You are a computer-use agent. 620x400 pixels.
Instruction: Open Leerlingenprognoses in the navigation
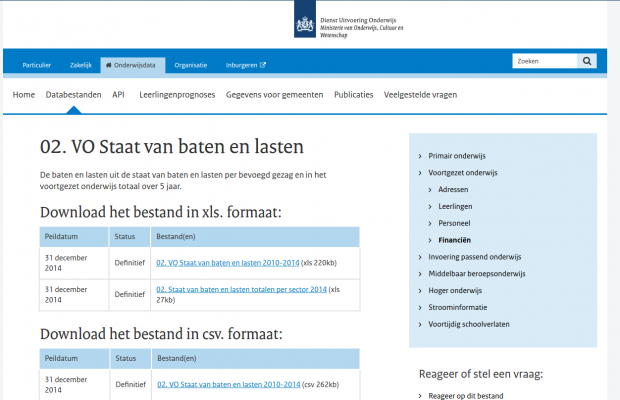177,95
